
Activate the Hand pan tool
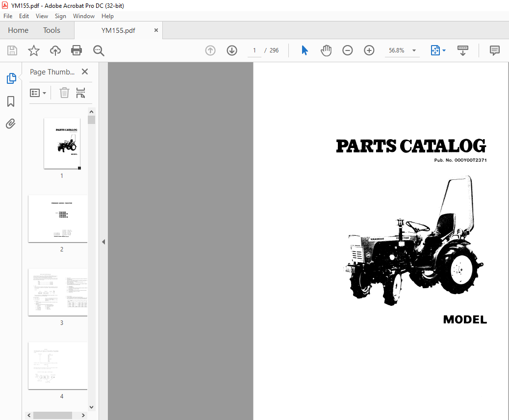[326, 50]
